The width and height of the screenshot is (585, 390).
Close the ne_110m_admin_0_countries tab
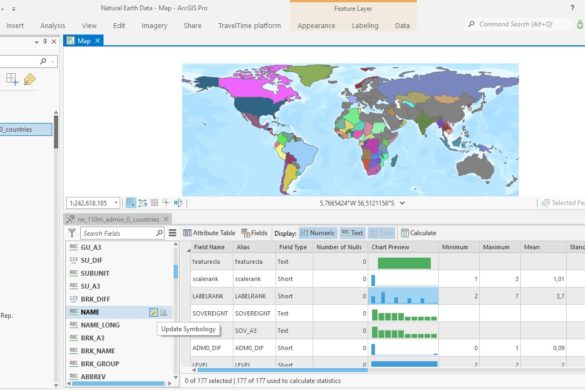166,219
